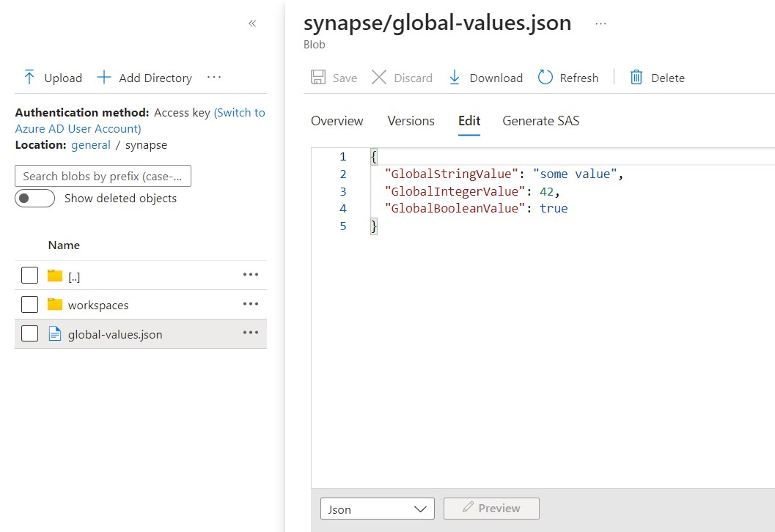
Task: Place cursor at closing brace on line 5
Action: click(x=374, y=226)
